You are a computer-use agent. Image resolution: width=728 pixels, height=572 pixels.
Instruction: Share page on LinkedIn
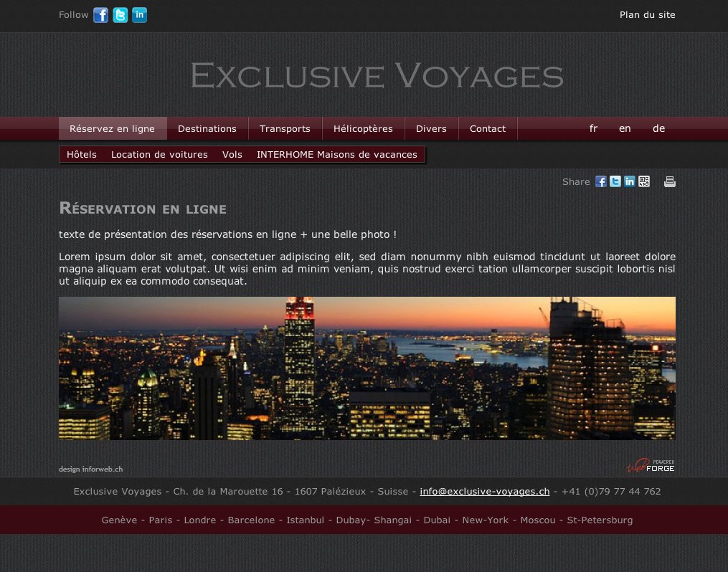[630, 181]
